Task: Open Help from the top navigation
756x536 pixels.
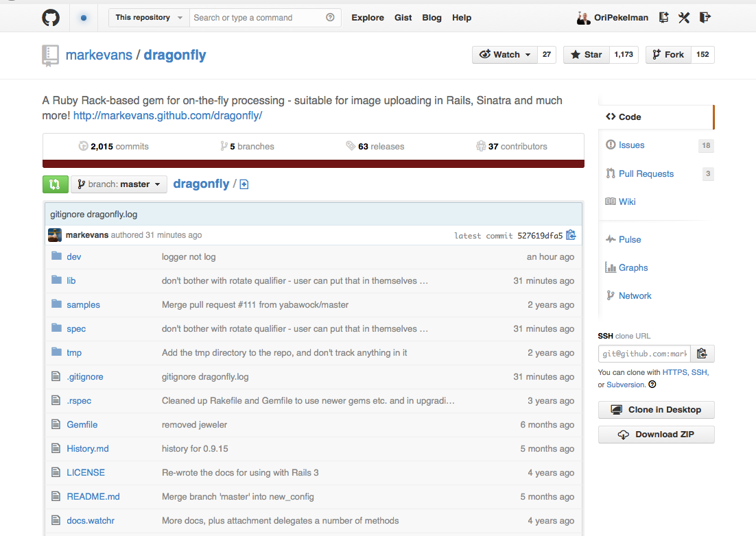Action: 462,18
